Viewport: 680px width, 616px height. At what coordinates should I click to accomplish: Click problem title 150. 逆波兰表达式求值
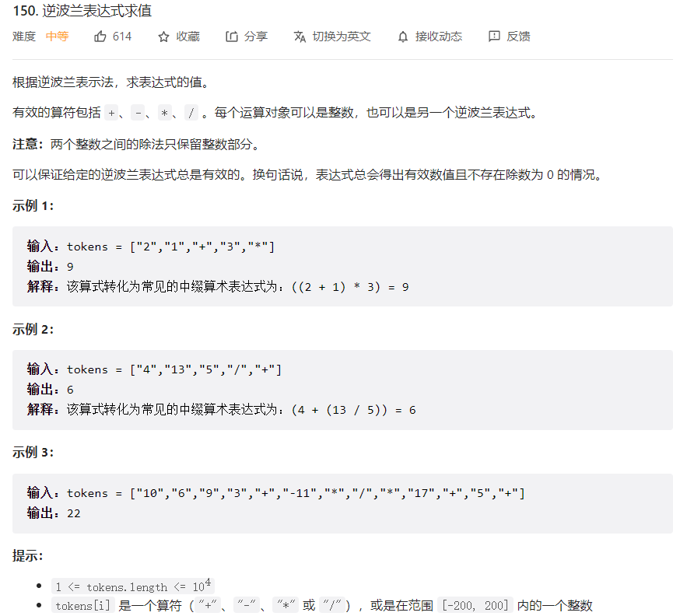pyautogui.click(x=82, y=11)
